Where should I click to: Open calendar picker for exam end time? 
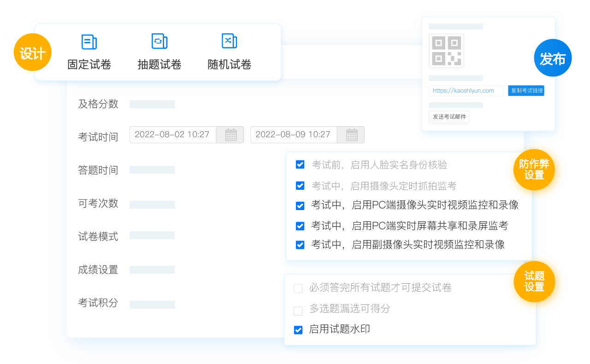pos(352,135)
